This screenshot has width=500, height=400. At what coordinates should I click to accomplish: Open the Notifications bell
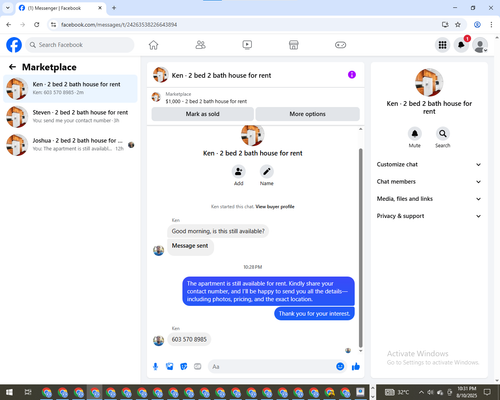pos(461,45)
